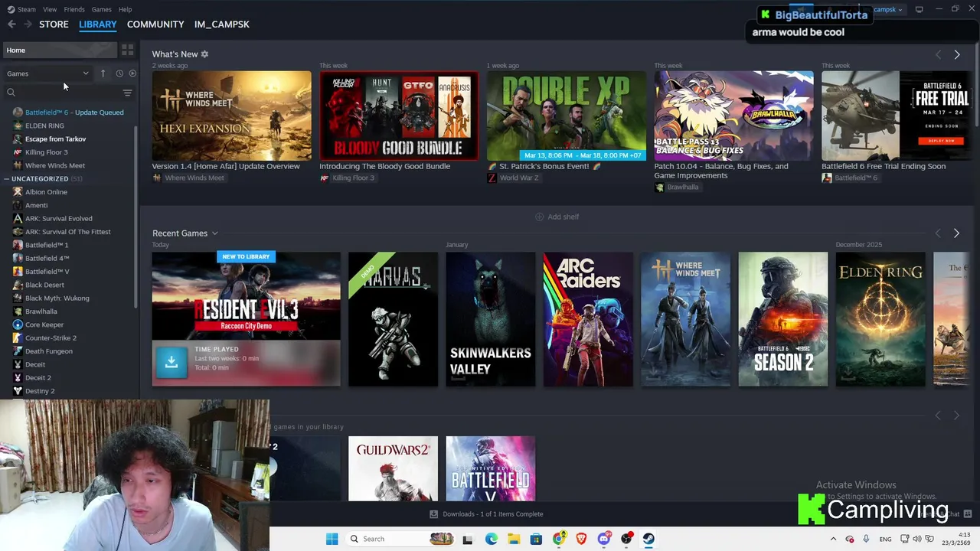The width and height of the screenshot is (980, 551).
Task: Open the Games filter dropdown
Action: point(47,73)
